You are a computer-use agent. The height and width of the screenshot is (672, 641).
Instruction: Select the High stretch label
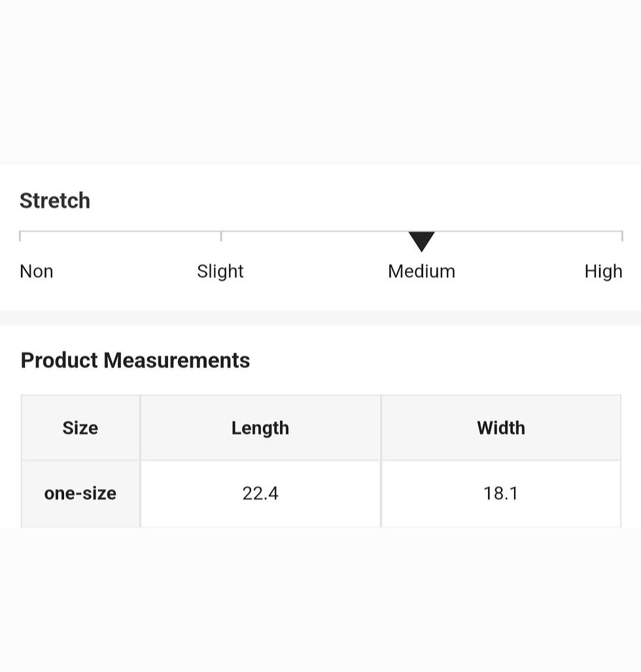tap(603, 271)
